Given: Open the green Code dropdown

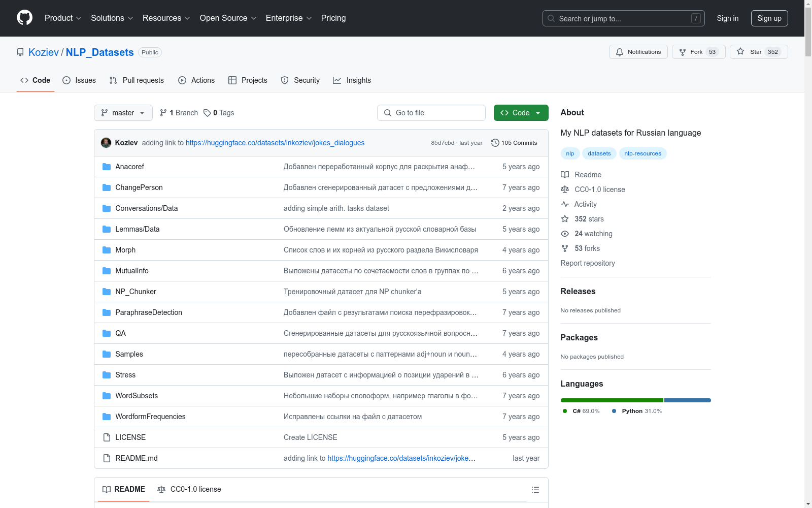Looking at the screenshot, I should pos(521,113).
